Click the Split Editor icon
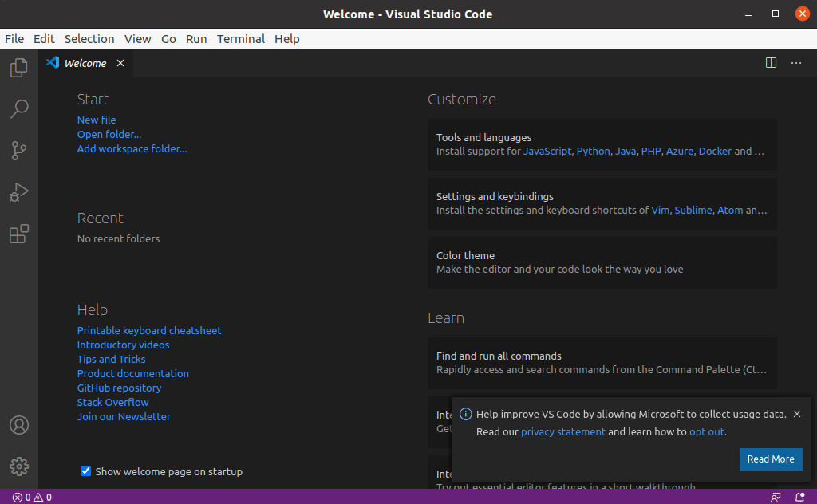The image size is (817, 504). [771, 63]
